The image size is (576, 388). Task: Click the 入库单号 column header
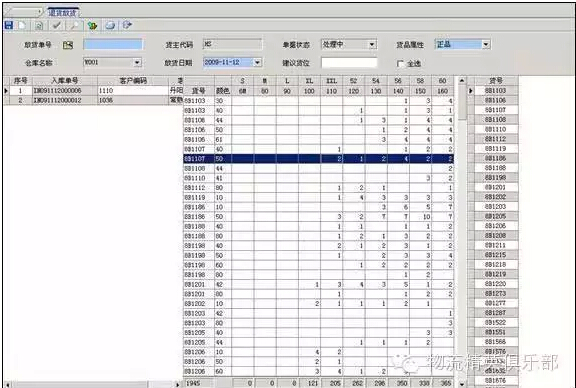pos(65,80)
